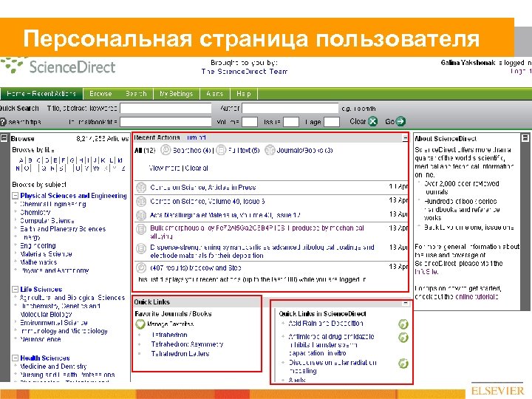Screen dimensions: 532x399
Task: Open Tetrahedron Letters favorite journal
Action: coord(180,354)
